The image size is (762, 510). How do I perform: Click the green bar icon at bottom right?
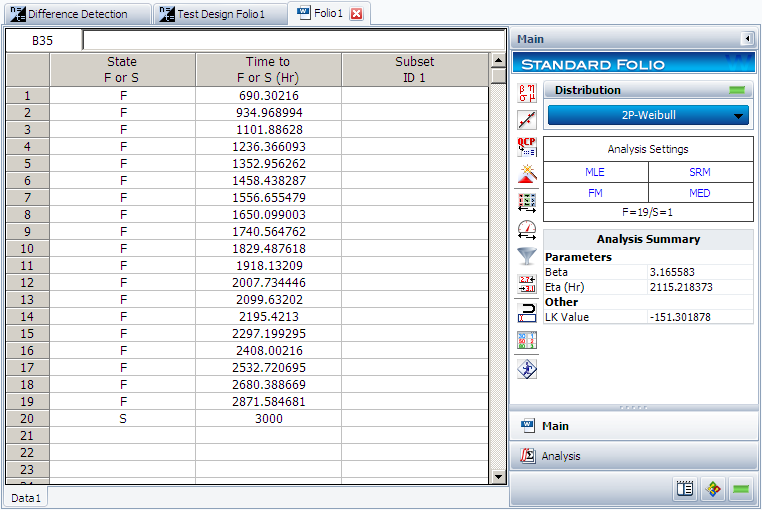pos(741,490)
